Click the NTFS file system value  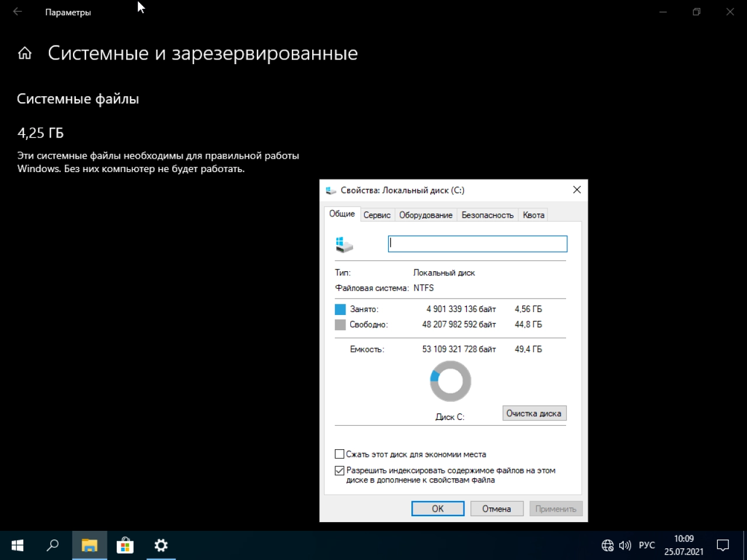pos(424,288)
